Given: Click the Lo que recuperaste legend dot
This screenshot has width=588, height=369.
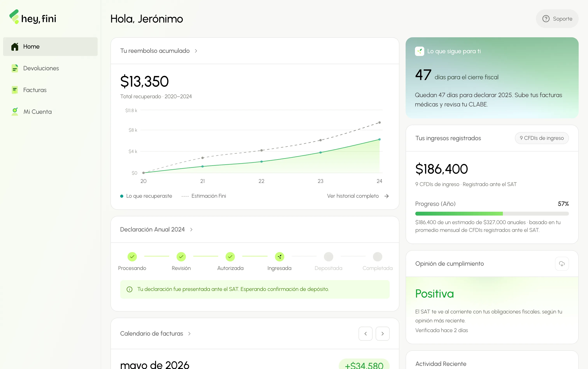Looking at the screenshot, I should coord(122,196).
